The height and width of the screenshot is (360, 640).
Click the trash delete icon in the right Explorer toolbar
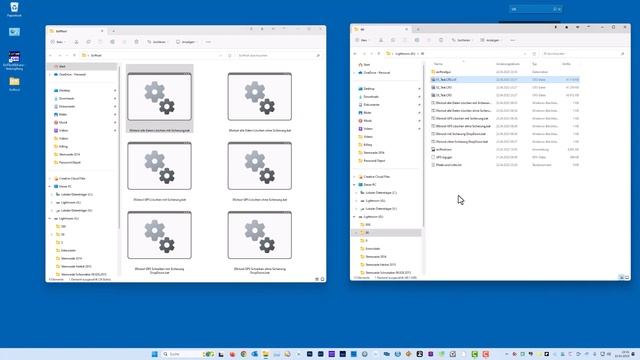[x=441, y=40]
